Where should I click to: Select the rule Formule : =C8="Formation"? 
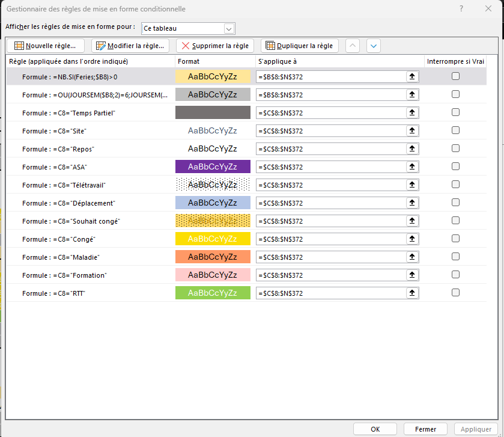(65, 275)
